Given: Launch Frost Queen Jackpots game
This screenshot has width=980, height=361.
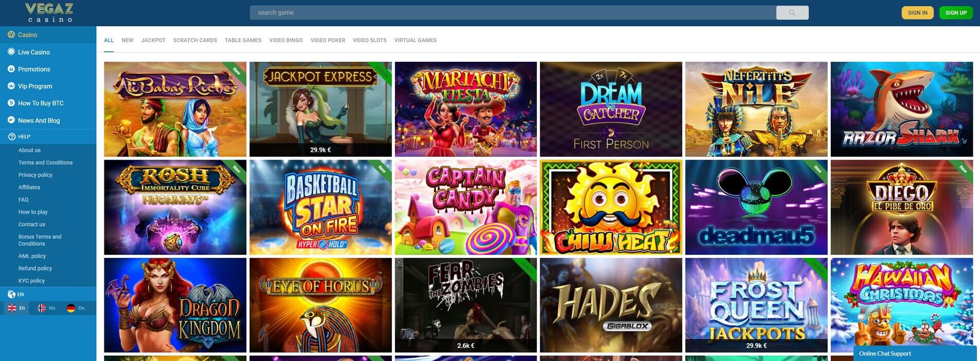Looking at the screenshot, I should 756,305.
